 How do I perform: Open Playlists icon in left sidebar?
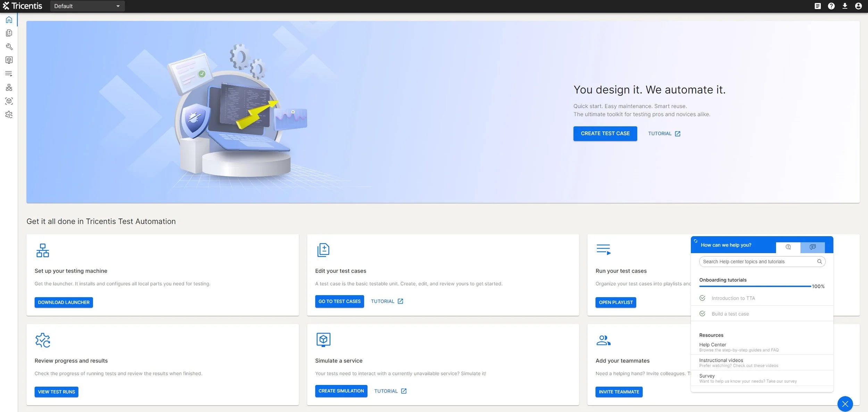[9, 74]
